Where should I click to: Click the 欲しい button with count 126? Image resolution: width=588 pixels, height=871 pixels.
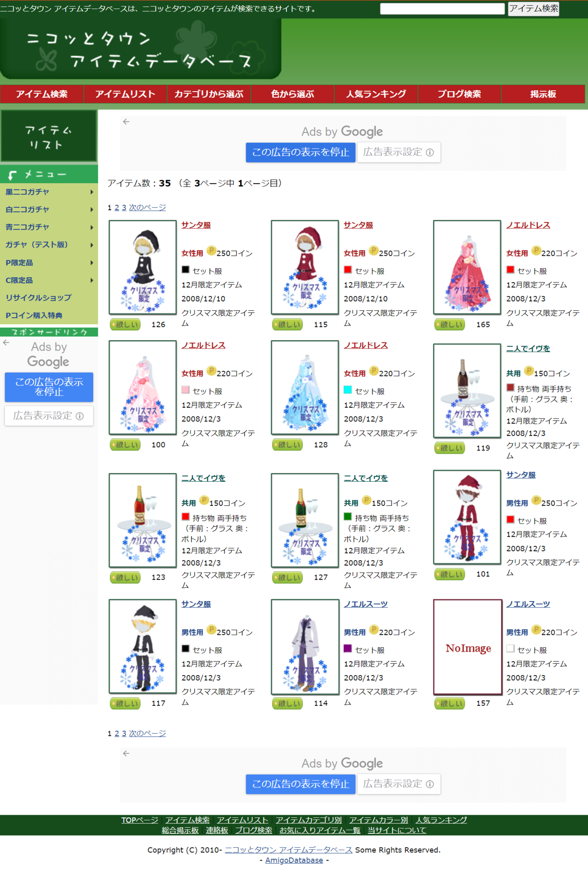tap(126, 324)
